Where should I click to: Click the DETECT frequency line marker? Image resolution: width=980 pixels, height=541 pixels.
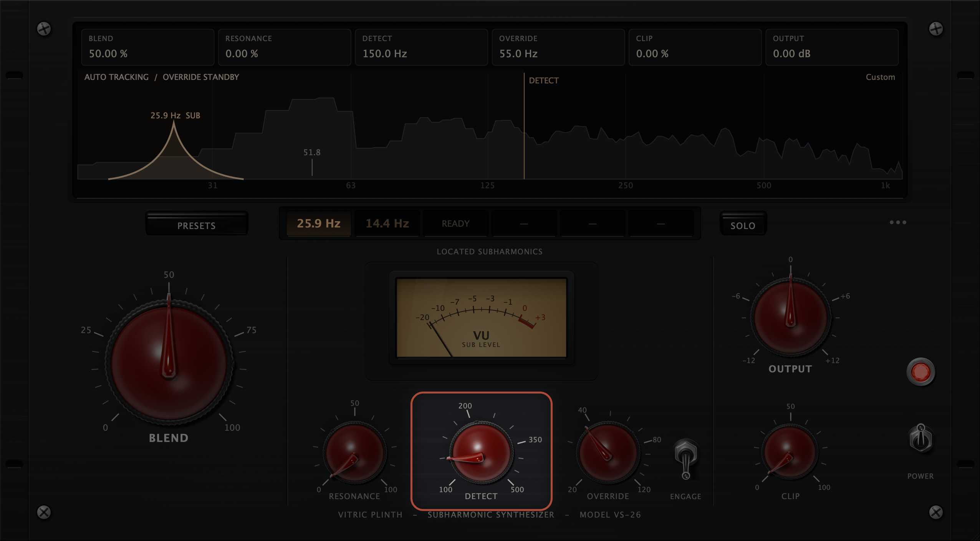524,127
